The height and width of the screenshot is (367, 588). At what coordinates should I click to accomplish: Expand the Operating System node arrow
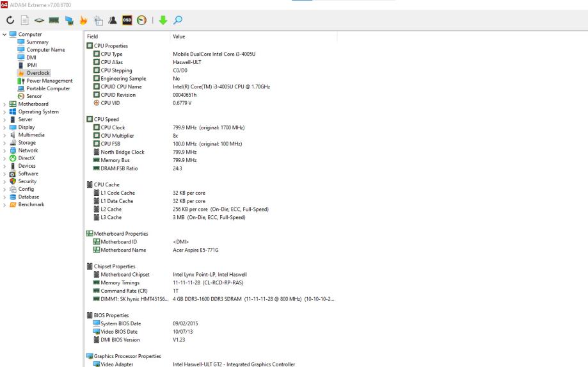[x=4, y=112]
